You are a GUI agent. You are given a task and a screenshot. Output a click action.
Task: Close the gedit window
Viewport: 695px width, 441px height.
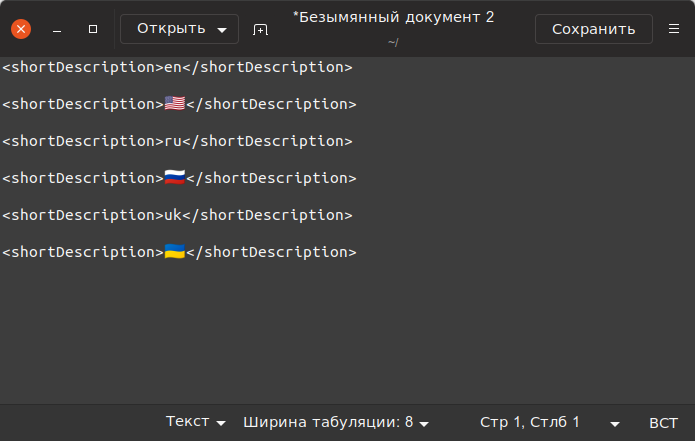(x=21, y=29)
